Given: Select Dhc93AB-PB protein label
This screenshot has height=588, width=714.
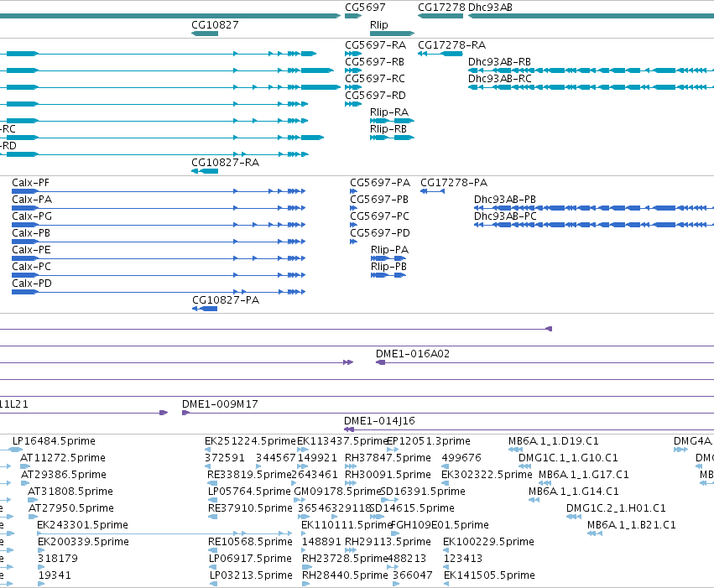Looking at the screenshot, I should pyautogui.click(x=504, y=200).
